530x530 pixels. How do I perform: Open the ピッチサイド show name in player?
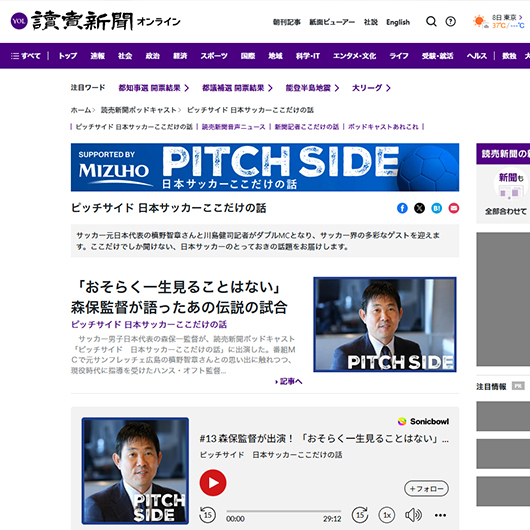[271, 455]
